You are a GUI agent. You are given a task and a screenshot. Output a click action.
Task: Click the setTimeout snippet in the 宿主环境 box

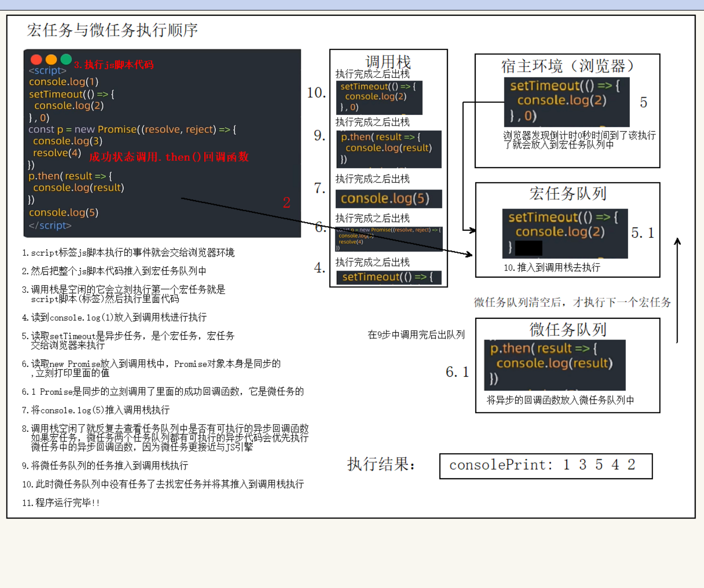pyautogui.click(x=566, y=102)
